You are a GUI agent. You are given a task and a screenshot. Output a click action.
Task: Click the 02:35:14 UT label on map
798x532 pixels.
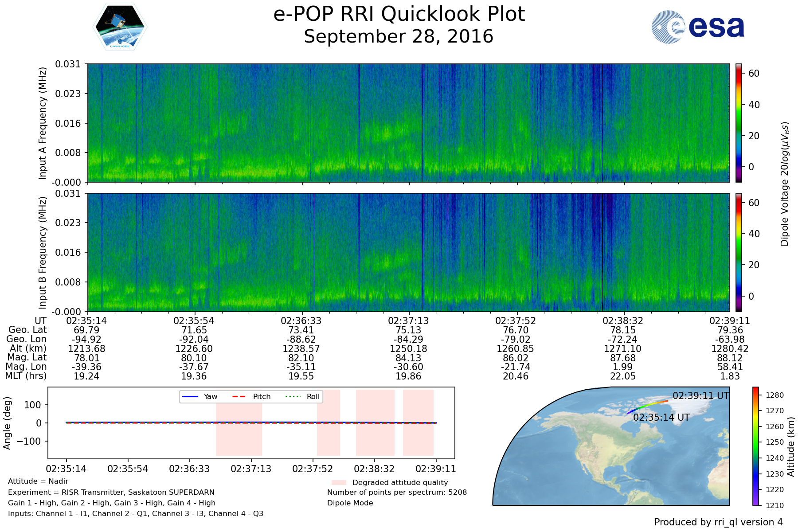pos(661,417)
